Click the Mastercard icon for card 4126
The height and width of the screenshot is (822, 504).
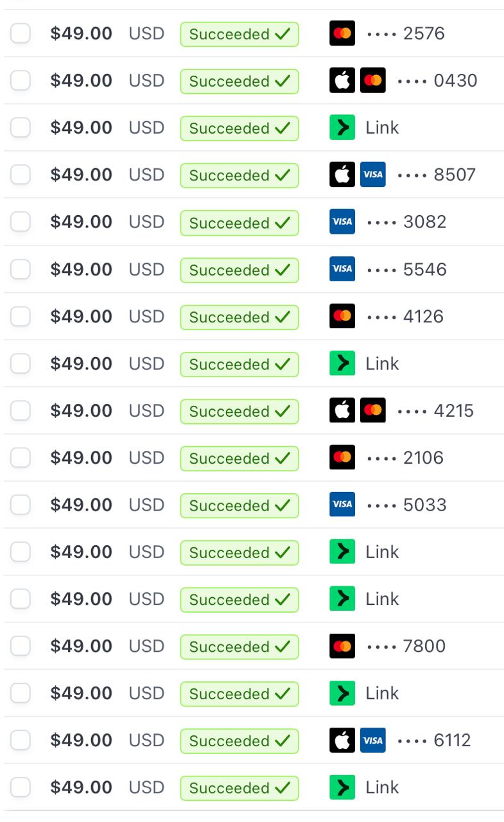342,316
